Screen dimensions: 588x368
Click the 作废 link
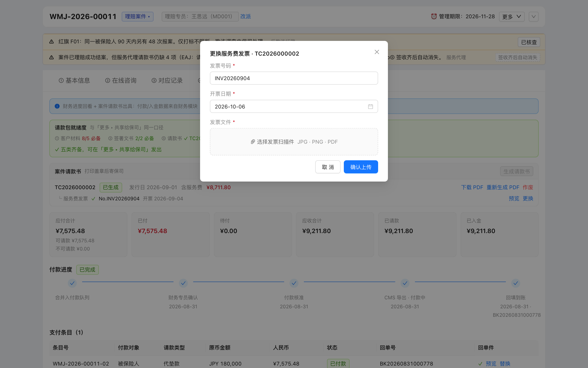click(x=528, y=187)
